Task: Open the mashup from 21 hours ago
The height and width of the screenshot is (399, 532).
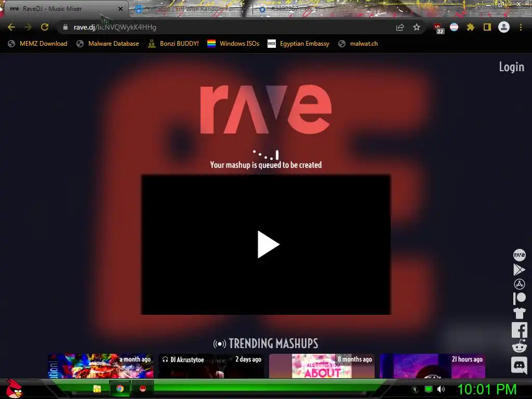Action: click(x=432, y=366)
